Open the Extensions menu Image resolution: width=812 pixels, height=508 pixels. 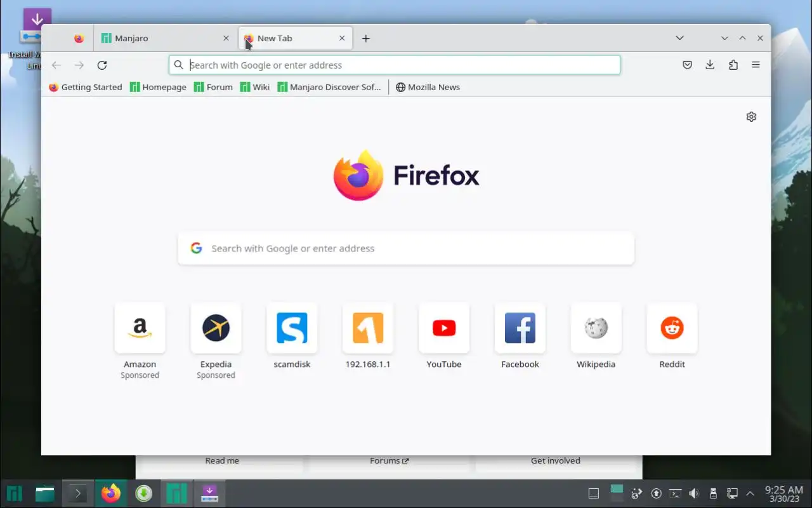[733, 65]
